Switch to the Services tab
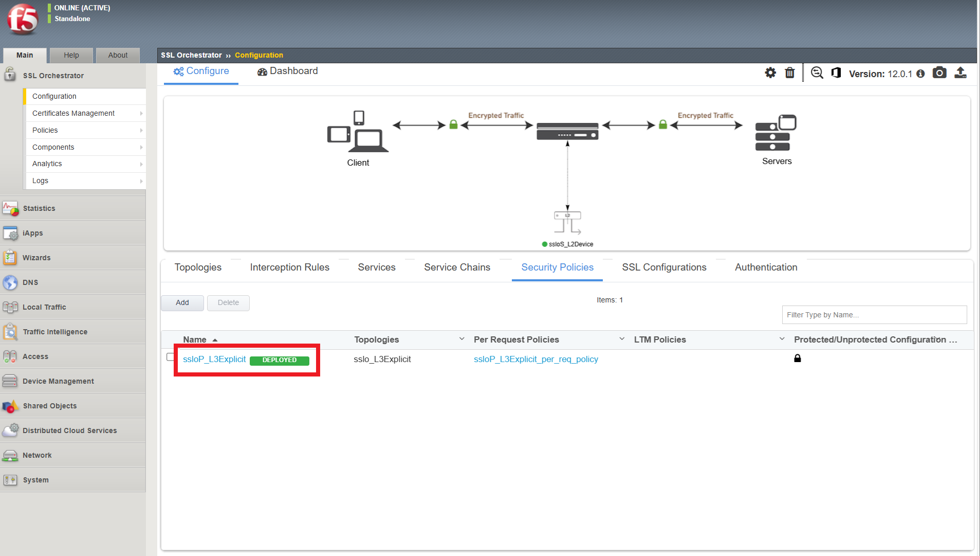Image resolution: width=980 pixels, height=556 pixels. click(x=377, y=267)
